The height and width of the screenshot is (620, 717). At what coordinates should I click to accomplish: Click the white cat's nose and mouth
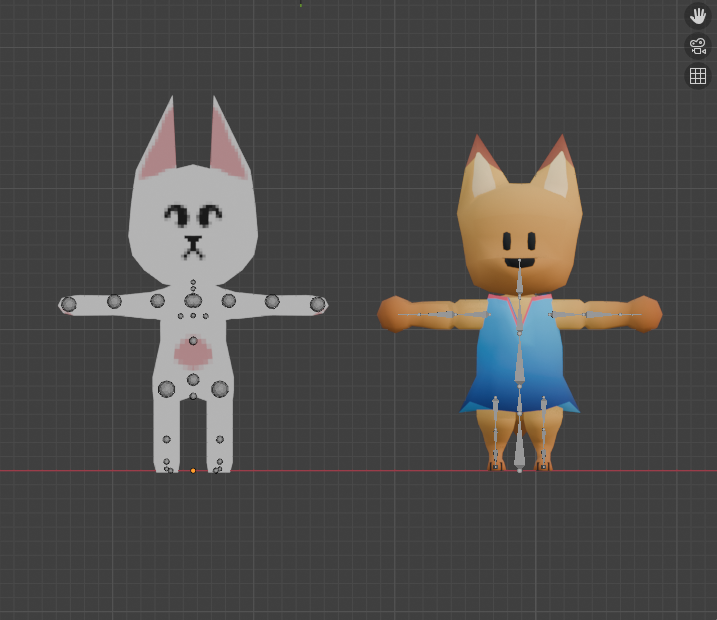coord(192,244)
